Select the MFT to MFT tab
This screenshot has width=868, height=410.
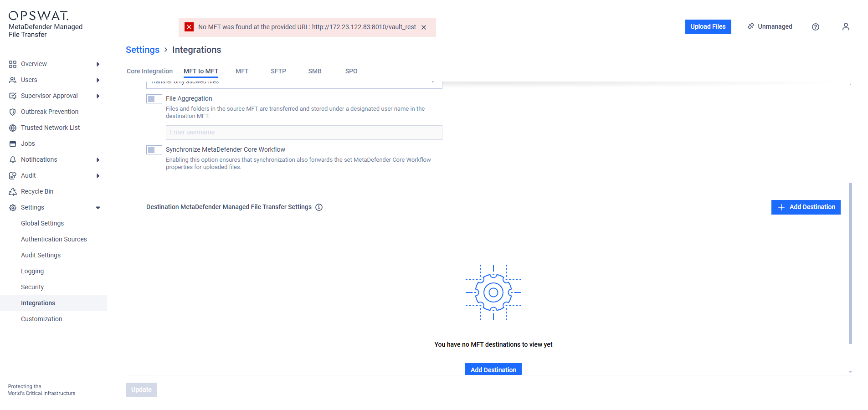point(201,71)
